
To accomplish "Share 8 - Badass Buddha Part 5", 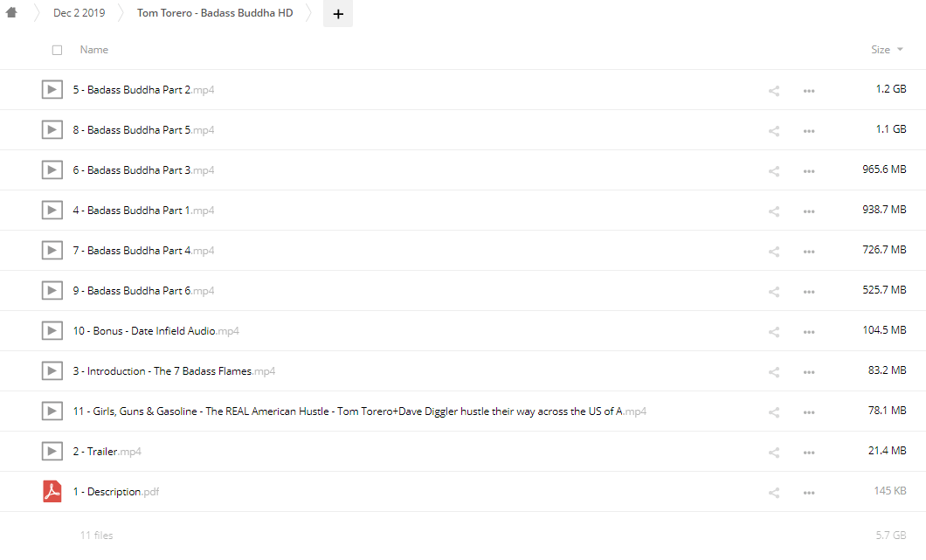I will [x=774, y=131].
